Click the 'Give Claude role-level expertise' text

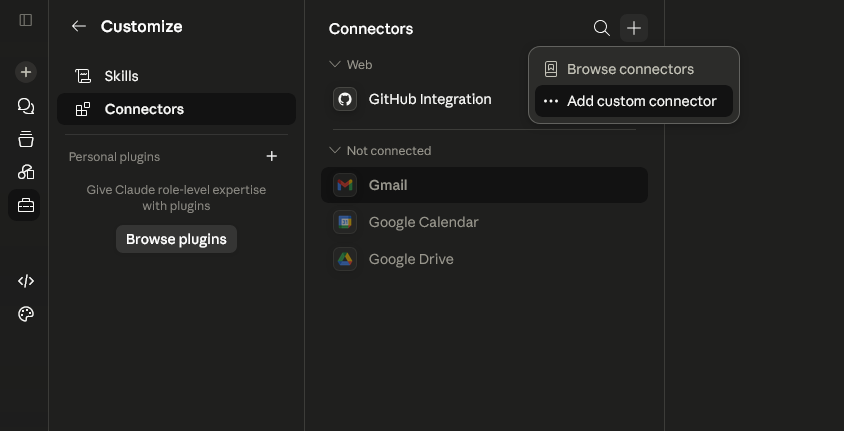(176, 197)
